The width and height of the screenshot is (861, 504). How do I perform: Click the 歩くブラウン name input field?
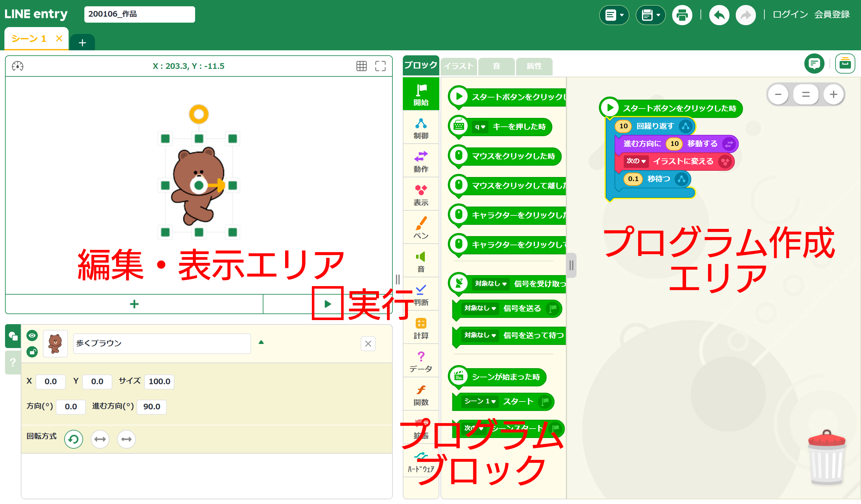click(161, 344)
